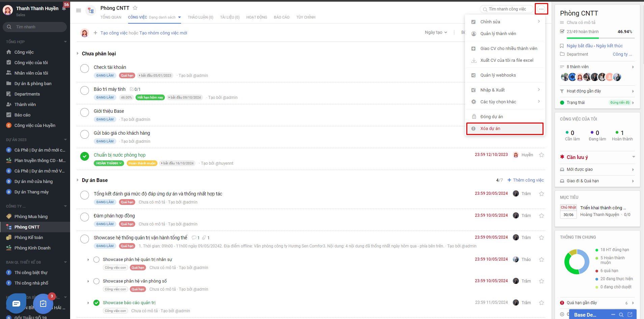Click the Xuất CV excel download icon

473,60
